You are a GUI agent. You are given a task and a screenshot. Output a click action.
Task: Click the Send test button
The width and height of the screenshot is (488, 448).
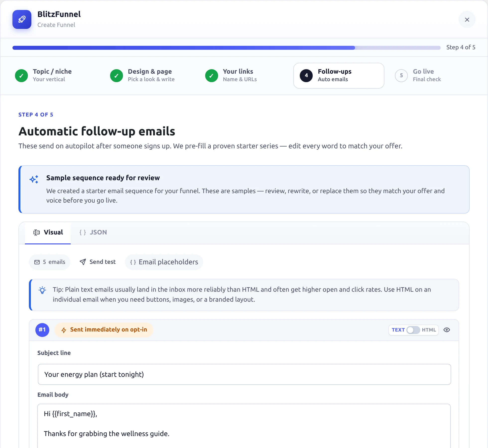point(98,262)
